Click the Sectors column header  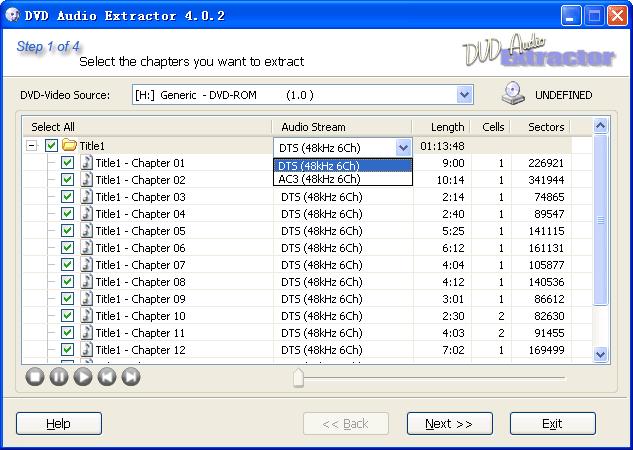click(x=541, y=127)
